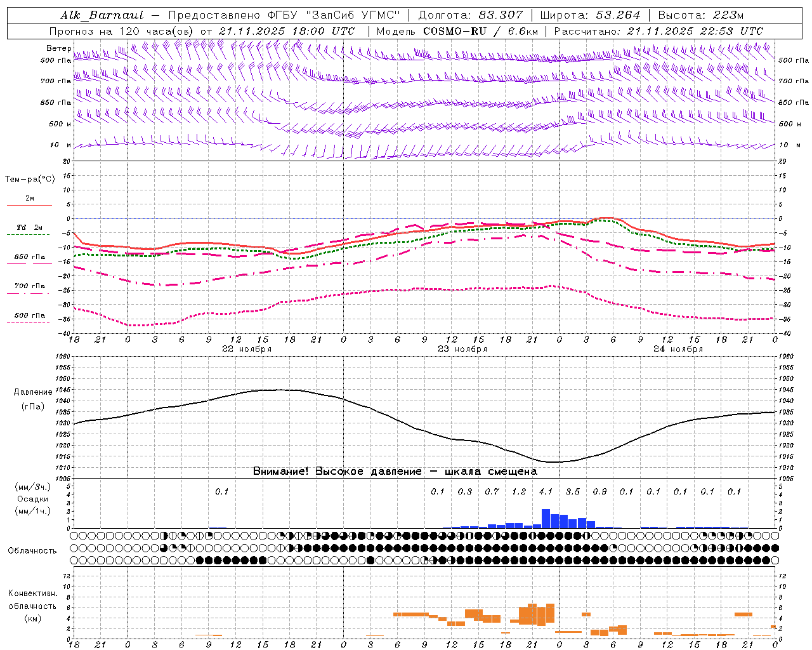812x650 pixels.
Task: Click the '0.3' three-hour precipitation value
Action: tap(465, 492)
